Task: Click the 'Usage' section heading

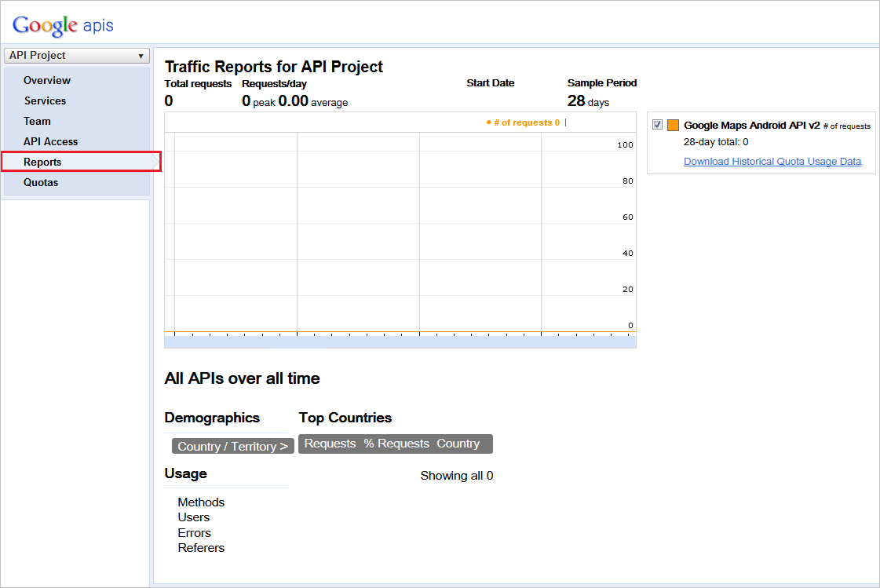Action: tap(186, 473)
